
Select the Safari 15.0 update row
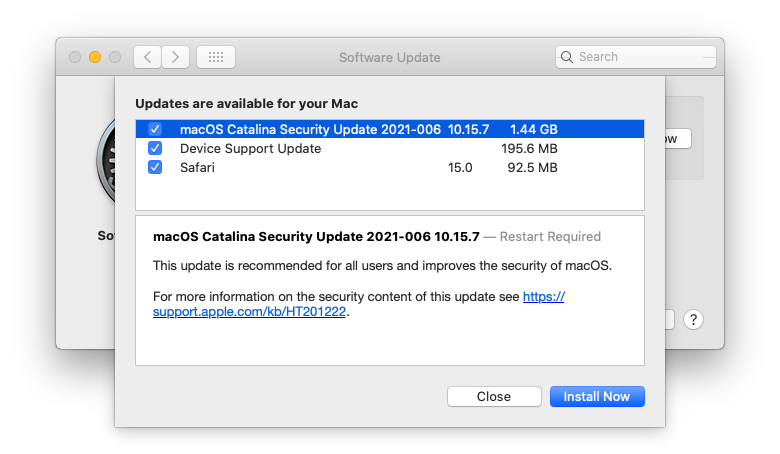pyautogui.click(x=390, y=167)
